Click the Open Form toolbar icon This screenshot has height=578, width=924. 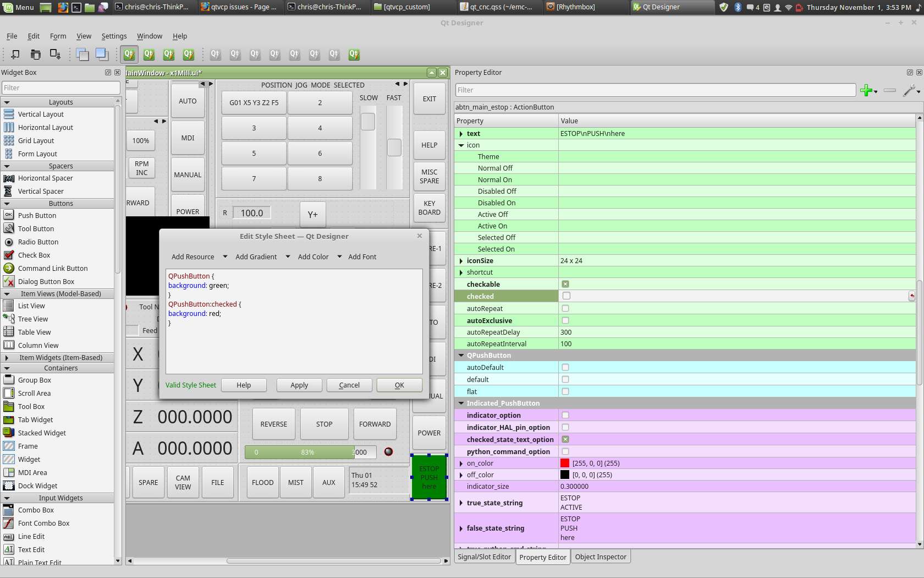point(35,54)
